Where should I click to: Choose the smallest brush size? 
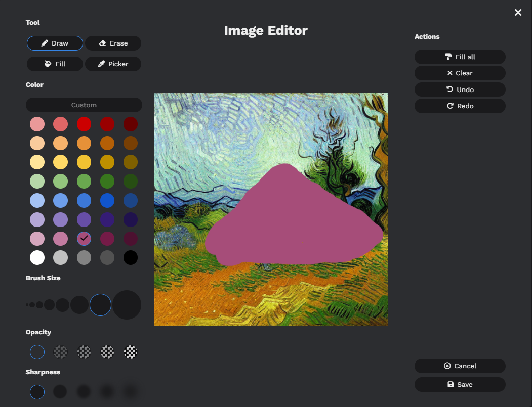coord(27,305)
